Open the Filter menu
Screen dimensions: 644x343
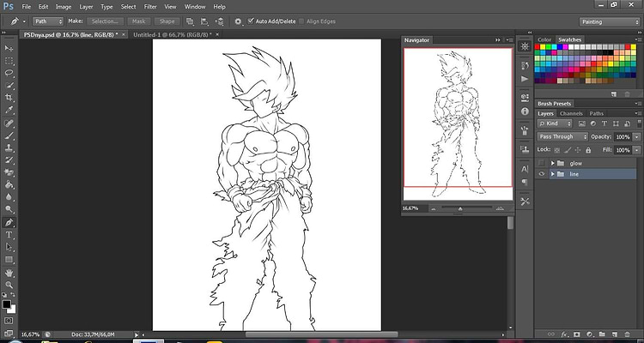pos(150,7)
